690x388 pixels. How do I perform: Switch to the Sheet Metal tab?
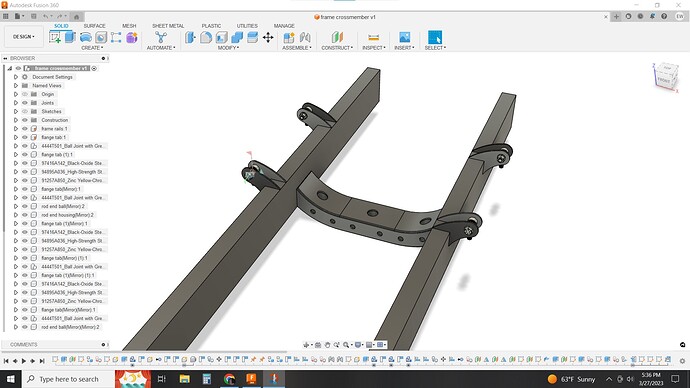coord(168,26)
